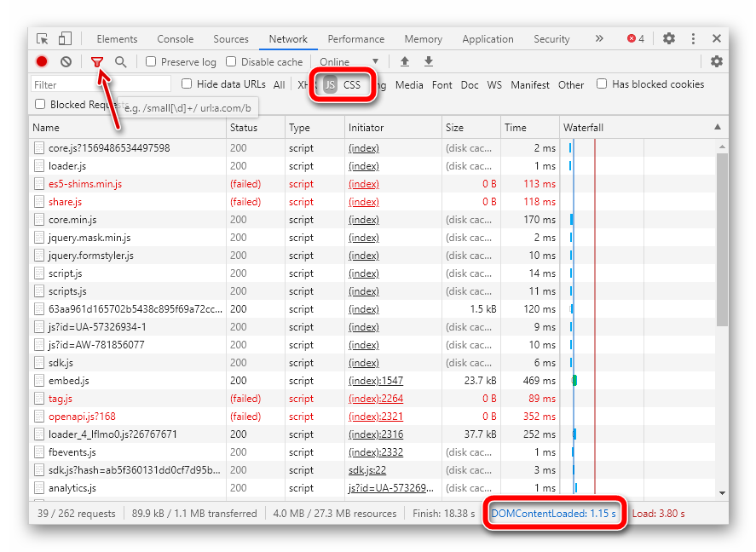This screenshot has width=756, height=552.
Task: Open the Performance tab
Action: pos(355,39)
